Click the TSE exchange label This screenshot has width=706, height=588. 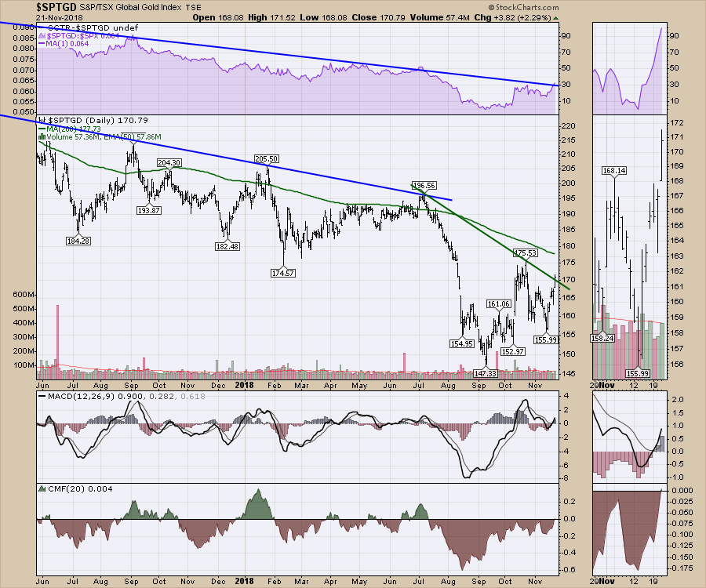click(193, 8)
